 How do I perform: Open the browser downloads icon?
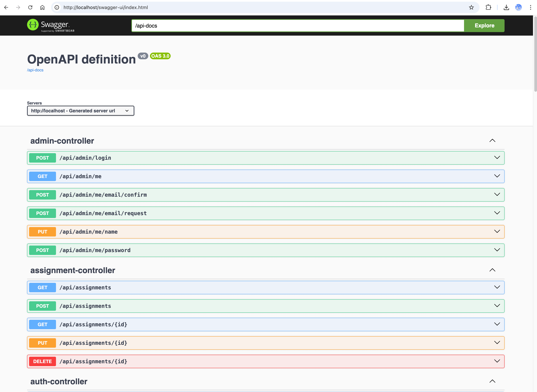[x=506, y=7]
